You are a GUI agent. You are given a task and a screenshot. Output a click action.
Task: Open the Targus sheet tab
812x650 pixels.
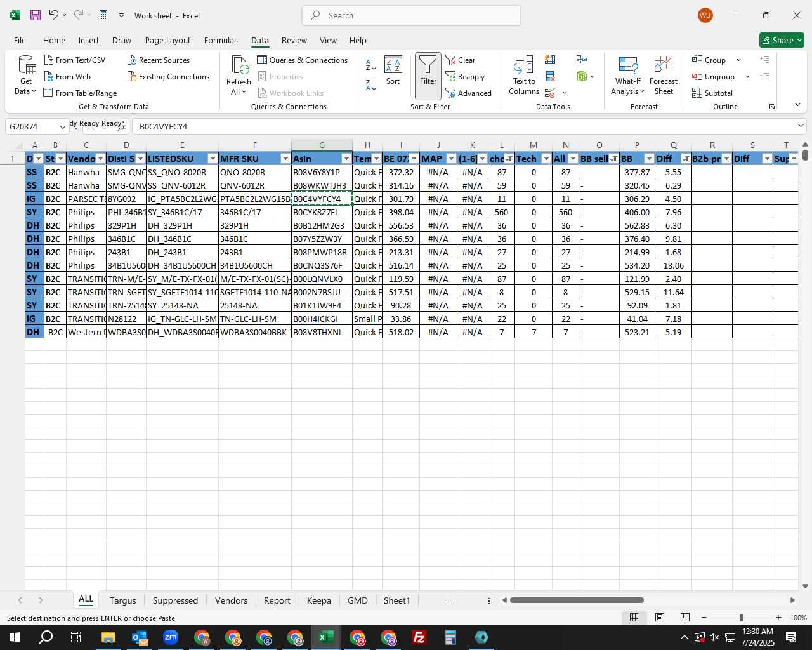click(122, 600)
